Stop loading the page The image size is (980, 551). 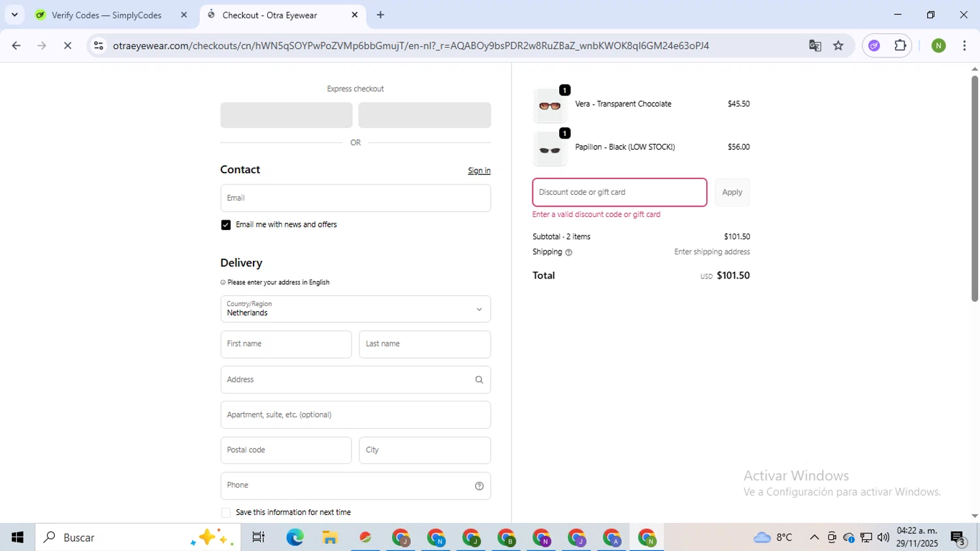tap(67, 46)
